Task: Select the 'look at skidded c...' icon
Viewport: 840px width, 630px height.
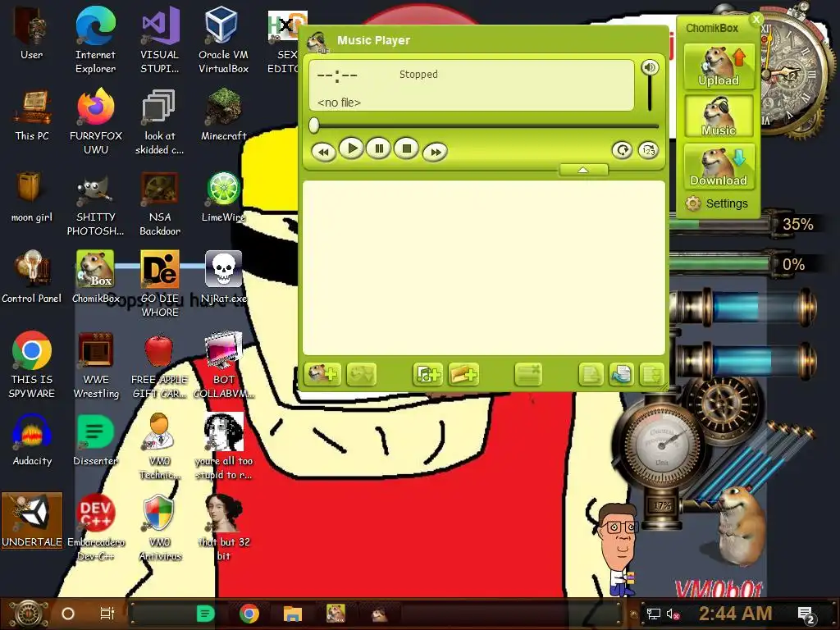Action: [160, 121]
